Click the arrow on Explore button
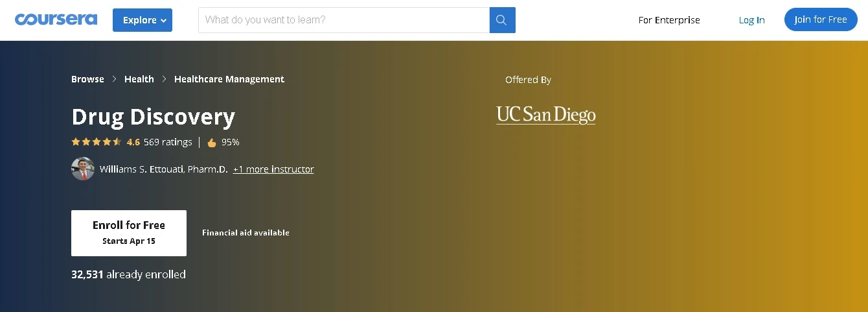The height and width of the screenshot is (312, 868). [163, 21]
